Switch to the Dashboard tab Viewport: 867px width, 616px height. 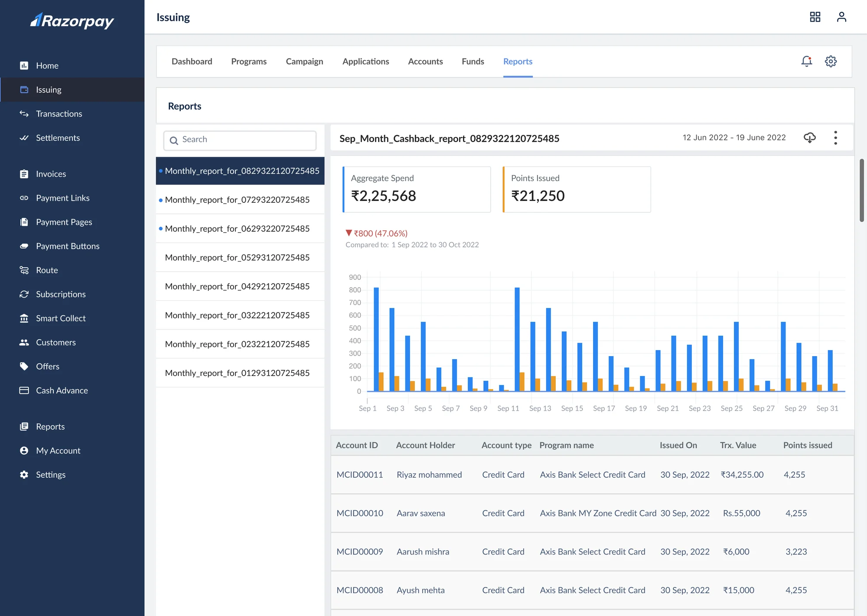[x=192, y=62]
